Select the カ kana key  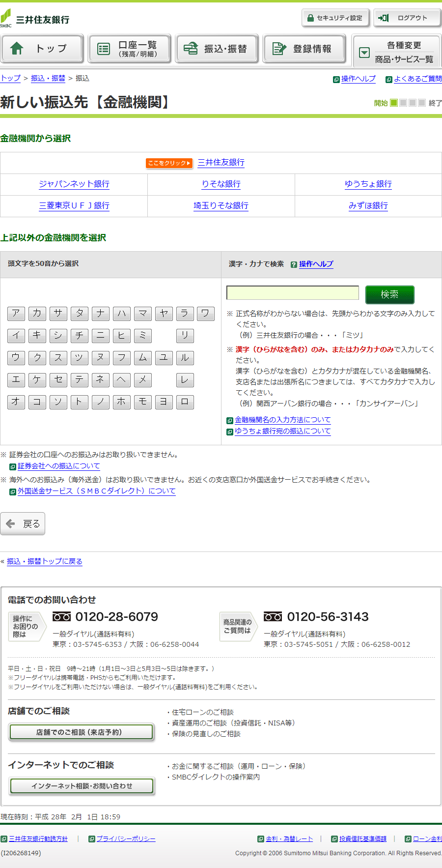tap(37, 314)
